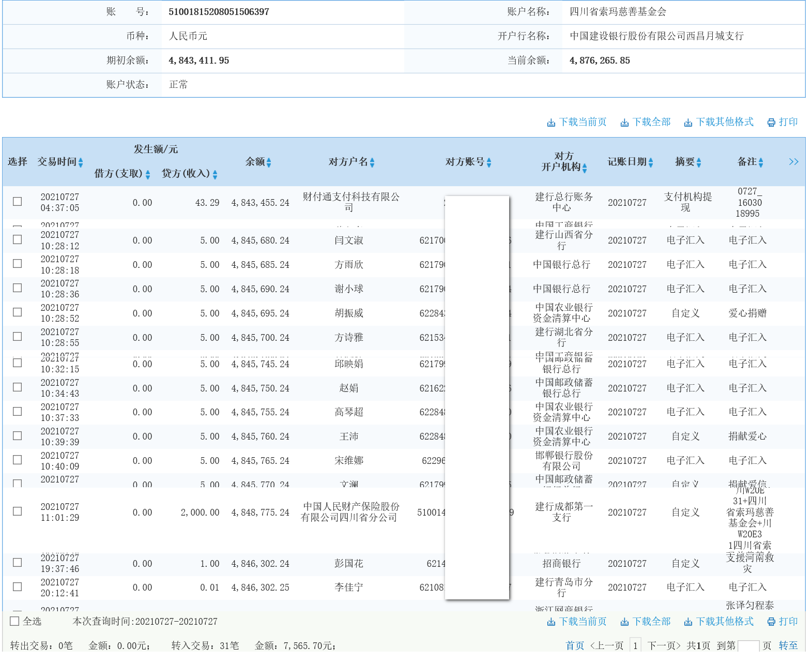This screenshot has width=812, height=663.
Task: Click the 支付机构提现 summary cell
Action: click(687, 202)
